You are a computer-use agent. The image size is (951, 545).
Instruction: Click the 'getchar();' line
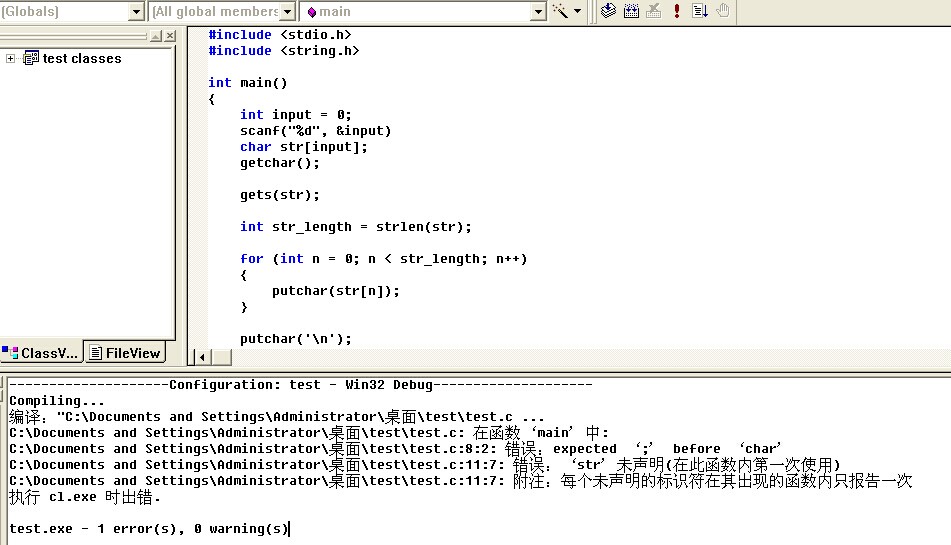pos(280,162)
